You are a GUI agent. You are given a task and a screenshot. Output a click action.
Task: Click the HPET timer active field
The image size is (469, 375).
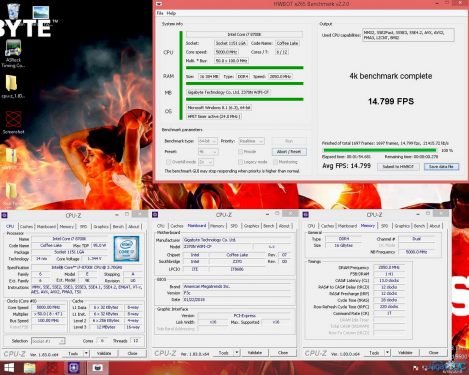pos(214,117)
